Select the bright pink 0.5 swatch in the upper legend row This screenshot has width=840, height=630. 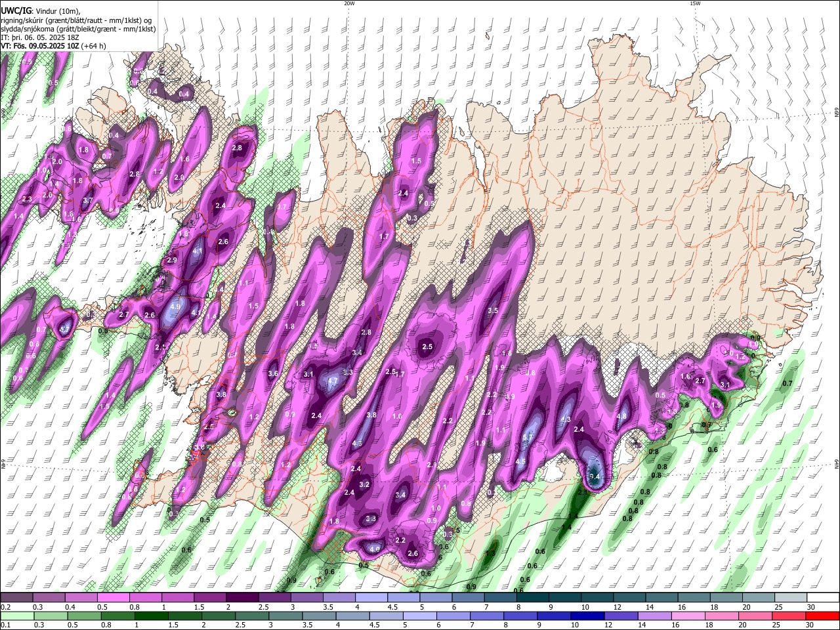point(113,598)
